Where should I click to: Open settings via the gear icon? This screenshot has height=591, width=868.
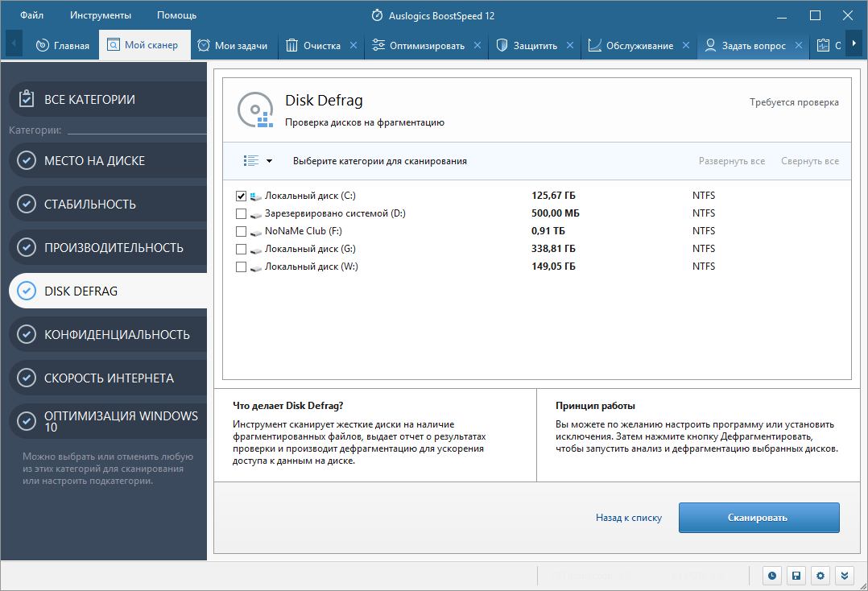pos(820,576)
